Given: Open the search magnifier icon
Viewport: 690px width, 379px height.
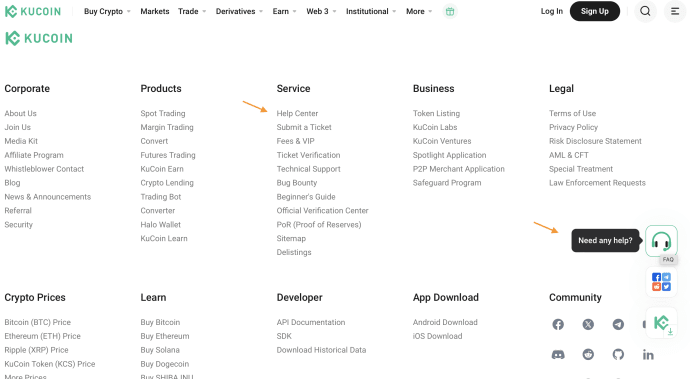Looking at the screenshot, I should [645, 11].
